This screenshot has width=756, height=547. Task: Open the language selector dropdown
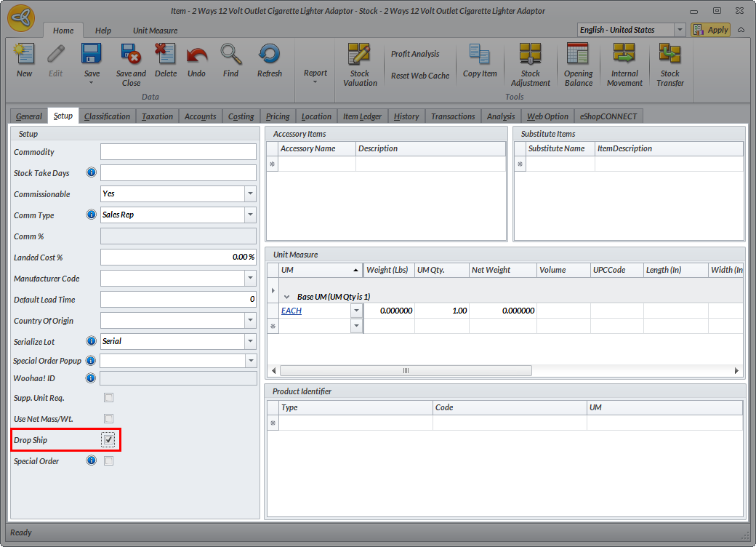pyautogui.click(x=680, y=30)
